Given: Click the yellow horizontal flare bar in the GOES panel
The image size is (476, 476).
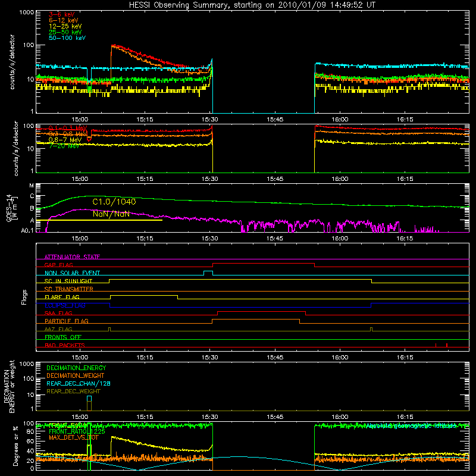Looking at the screenshot, I should click(99, 220).
